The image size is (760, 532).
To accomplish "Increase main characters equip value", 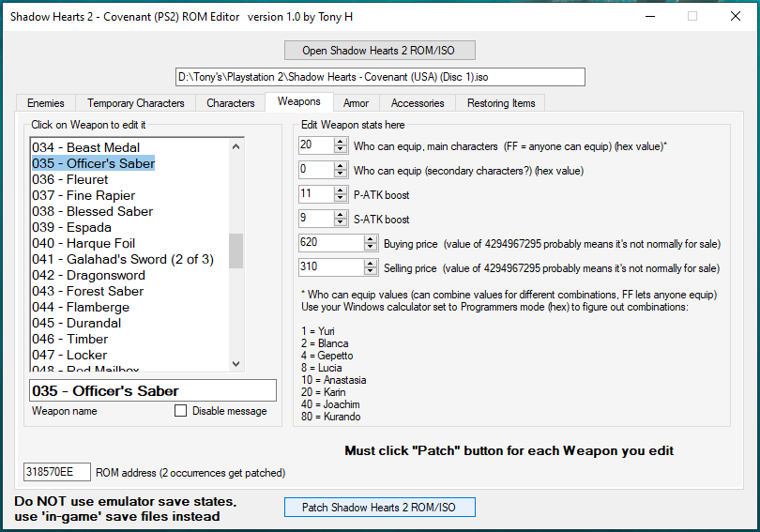I will click(341, 142).
